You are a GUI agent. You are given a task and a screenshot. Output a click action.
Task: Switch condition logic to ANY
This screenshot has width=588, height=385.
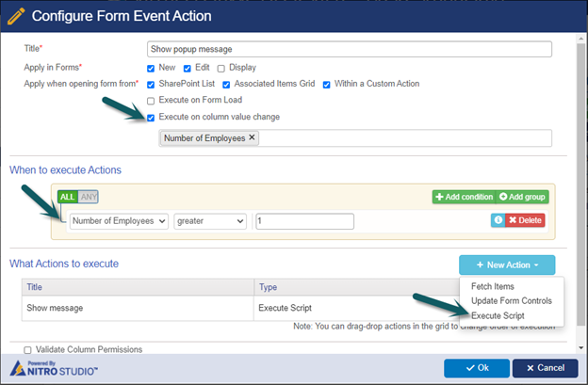[89, 197]
